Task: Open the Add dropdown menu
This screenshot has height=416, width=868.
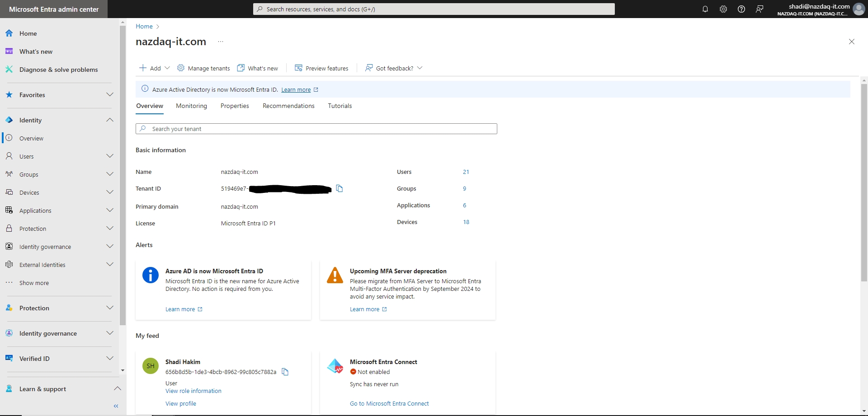Action: point(155,68)
